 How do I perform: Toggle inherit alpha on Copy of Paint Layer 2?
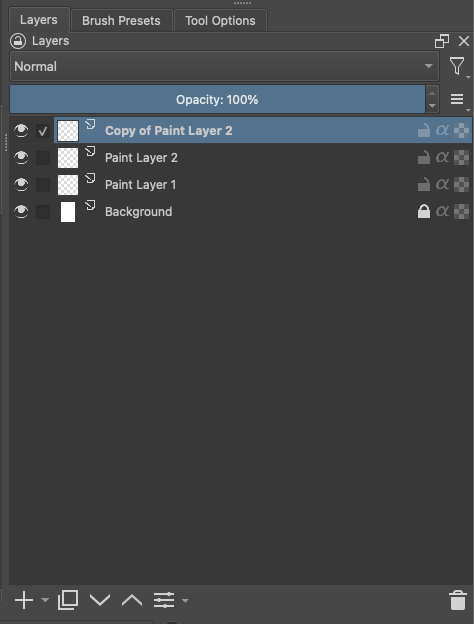tap(442, 131)
